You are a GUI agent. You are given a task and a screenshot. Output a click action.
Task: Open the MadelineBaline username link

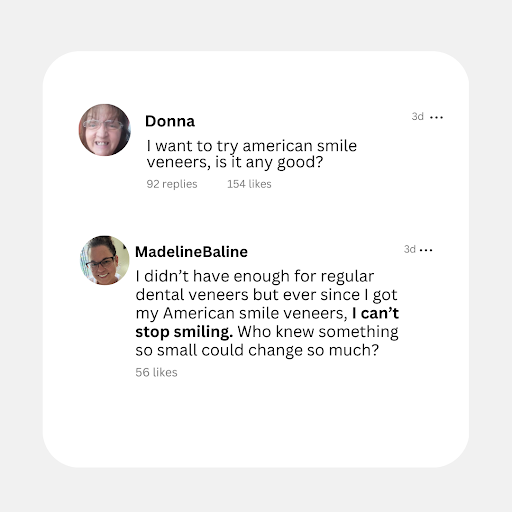tap(191, 252)
